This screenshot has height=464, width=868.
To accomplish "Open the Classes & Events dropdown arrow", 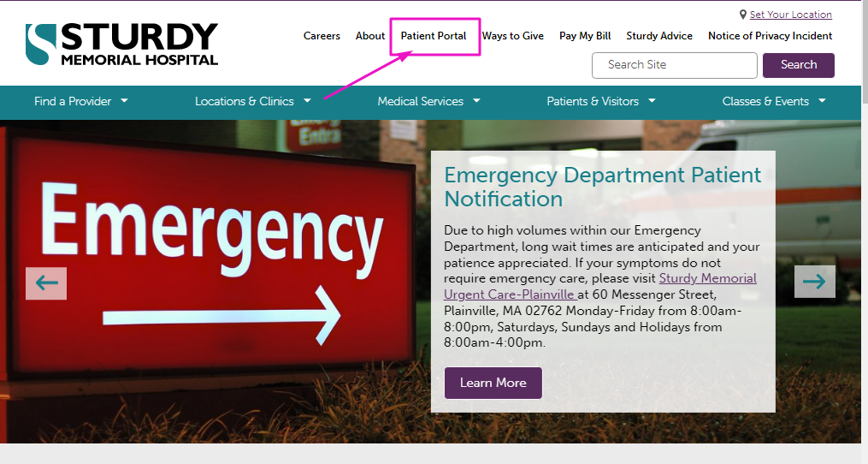I will pyautogui.click(x=822, y=100).
